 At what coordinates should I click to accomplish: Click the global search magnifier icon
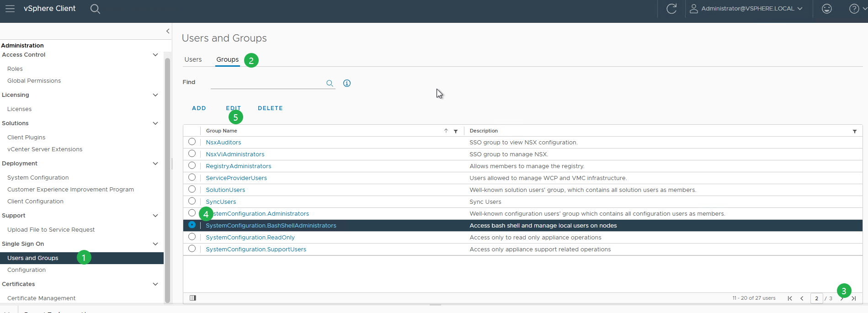coord(95,9)
